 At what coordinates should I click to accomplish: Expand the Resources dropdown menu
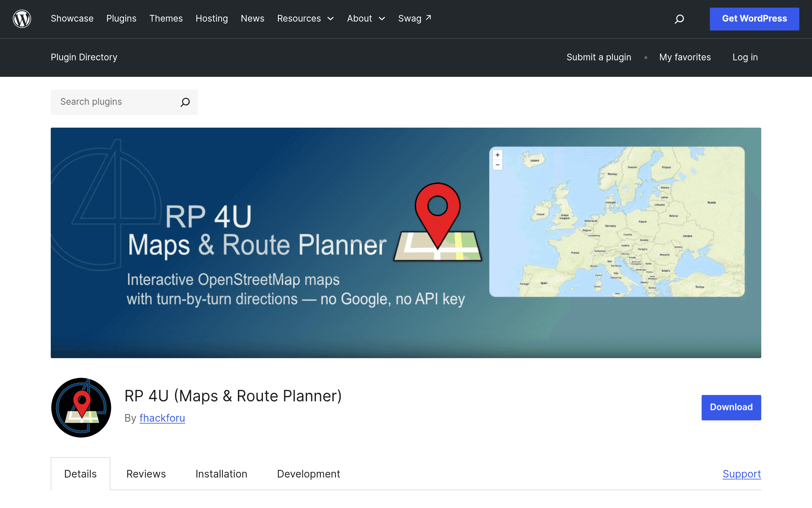tap(305, 18)
